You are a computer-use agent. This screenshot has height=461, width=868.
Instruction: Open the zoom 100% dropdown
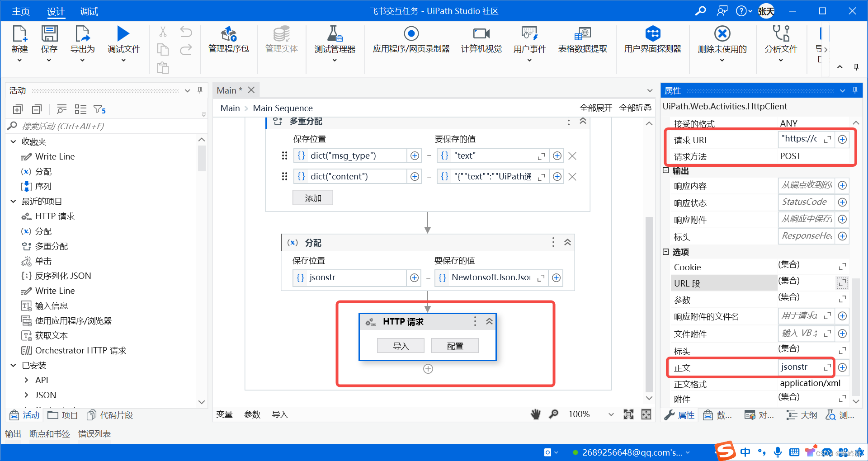point(611,414)
